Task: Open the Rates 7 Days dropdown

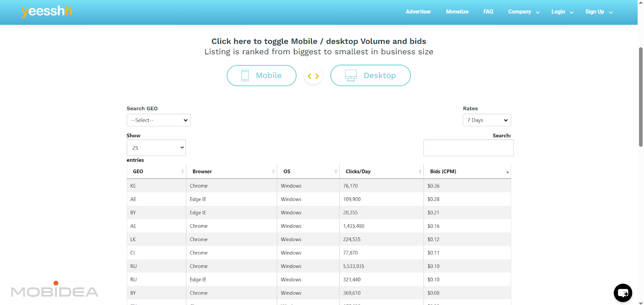Action: tap(487, 120)
